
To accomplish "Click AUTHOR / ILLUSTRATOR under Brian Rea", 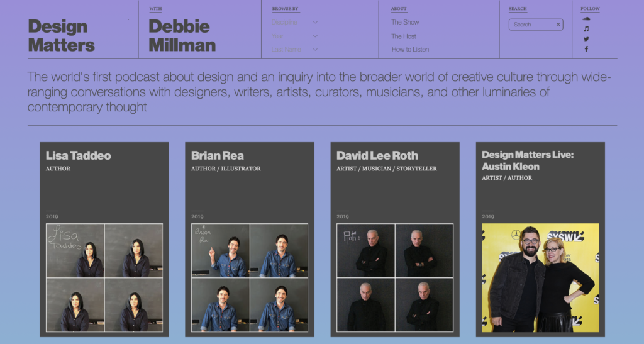I will pos(226,169).
